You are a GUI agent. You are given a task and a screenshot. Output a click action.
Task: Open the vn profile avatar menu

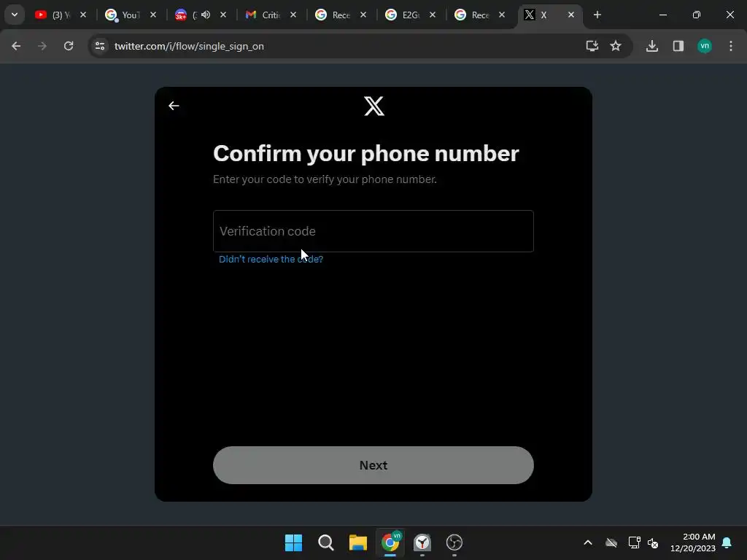705,46
